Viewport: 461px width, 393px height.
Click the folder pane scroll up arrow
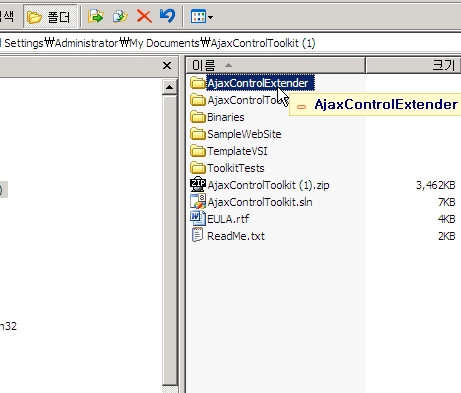(x=169, y=87)
